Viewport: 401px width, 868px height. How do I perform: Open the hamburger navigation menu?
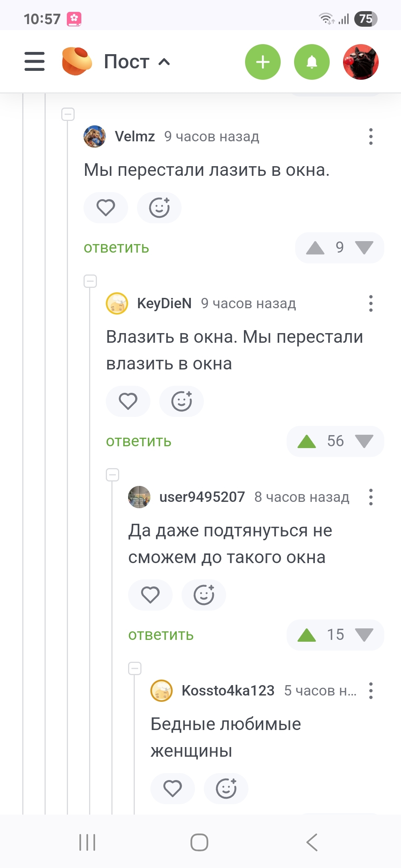point(35,62)
